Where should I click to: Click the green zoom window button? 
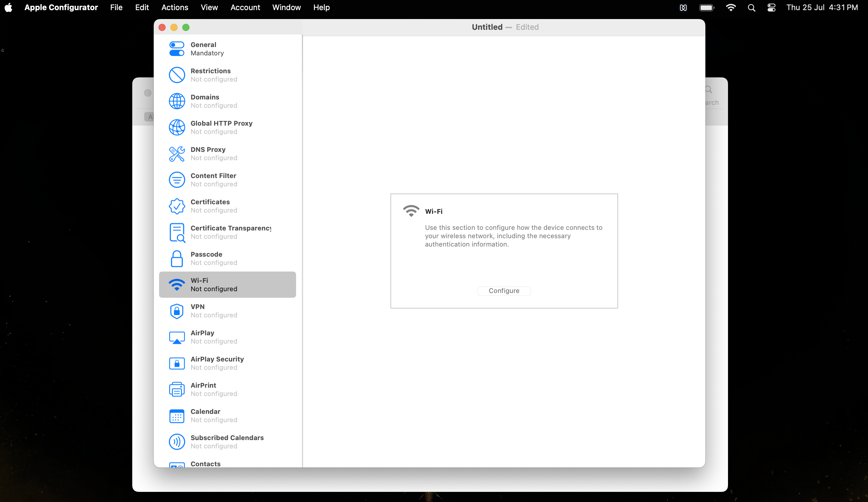click(x=186, y=27)
